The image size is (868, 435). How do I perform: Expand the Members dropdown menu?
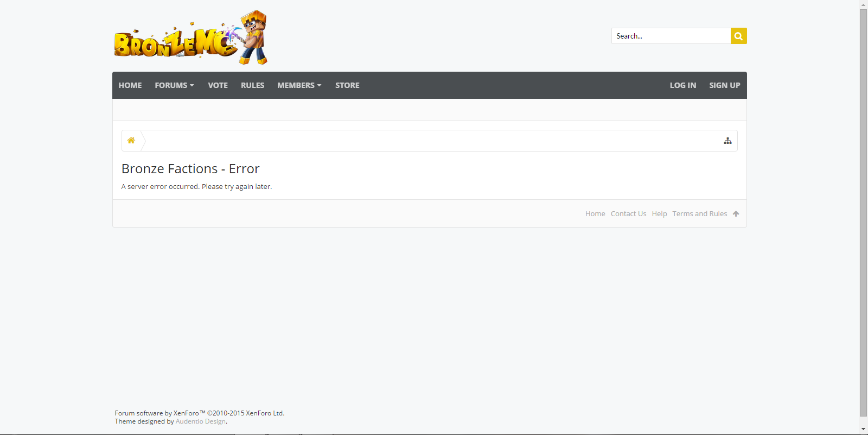tap(299, 85)
